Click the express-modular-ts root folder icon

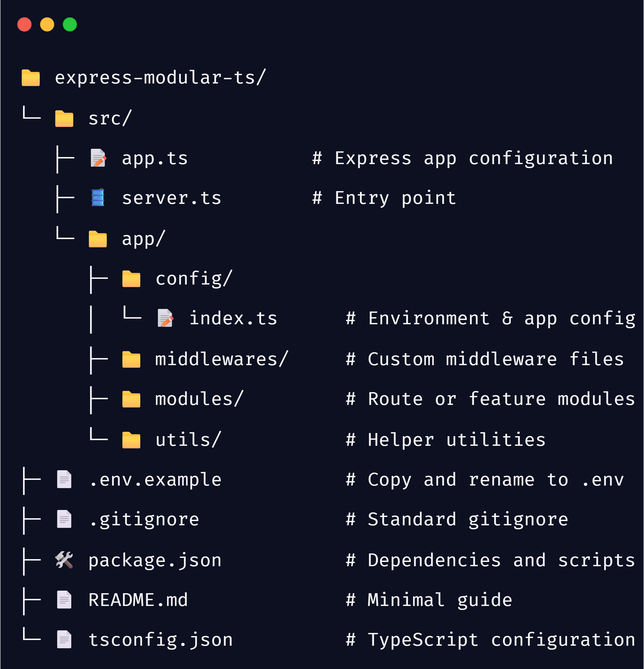click(31, 78)
